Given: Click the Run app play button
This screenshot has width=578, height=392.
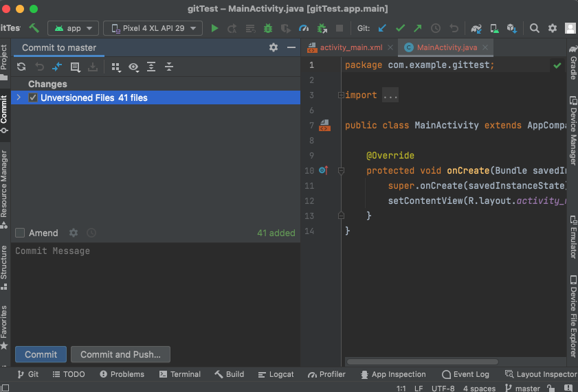Looking at the screenshot, I should [214, 28].
